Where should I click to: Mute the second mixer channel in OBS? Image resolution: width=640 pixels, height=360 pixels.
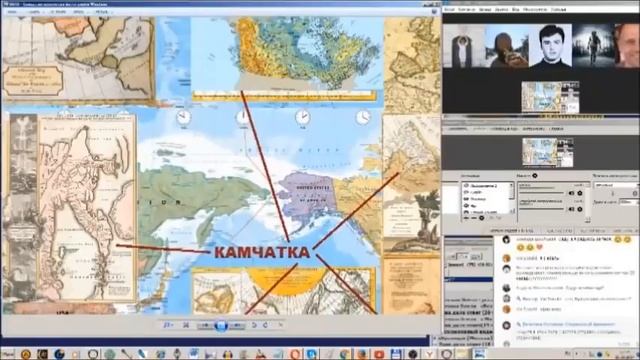571,209
